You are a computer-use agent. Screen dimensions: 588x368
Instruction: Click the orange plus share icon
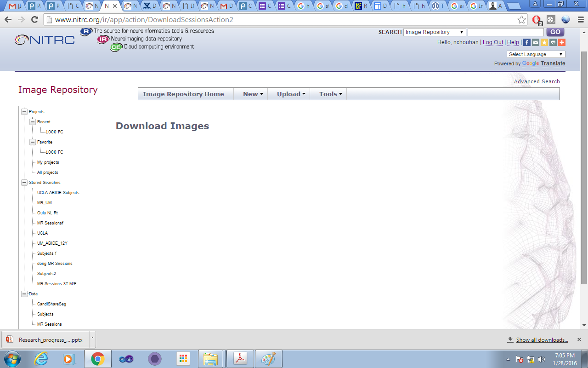point(562,42)
